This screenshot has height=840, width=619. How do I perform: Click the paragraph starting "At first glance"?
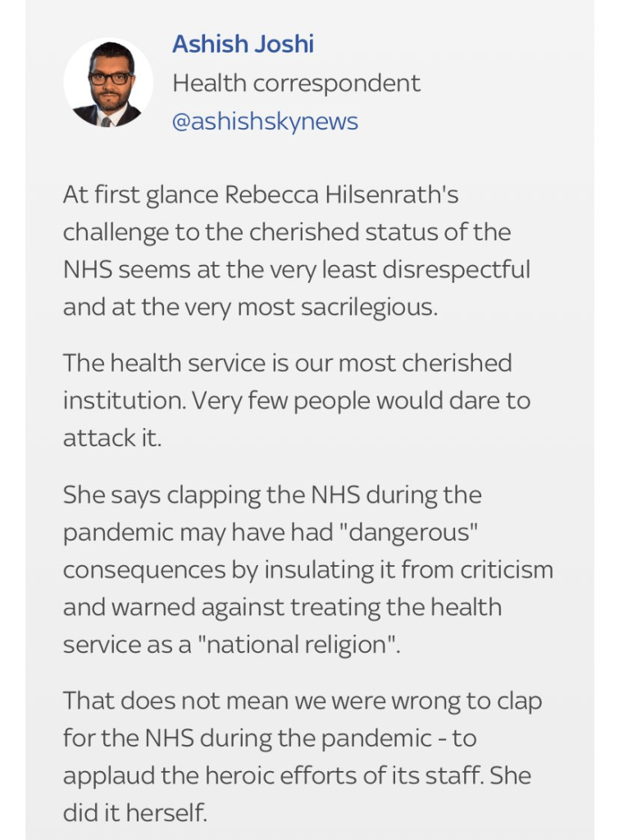[x=297, y=250]
